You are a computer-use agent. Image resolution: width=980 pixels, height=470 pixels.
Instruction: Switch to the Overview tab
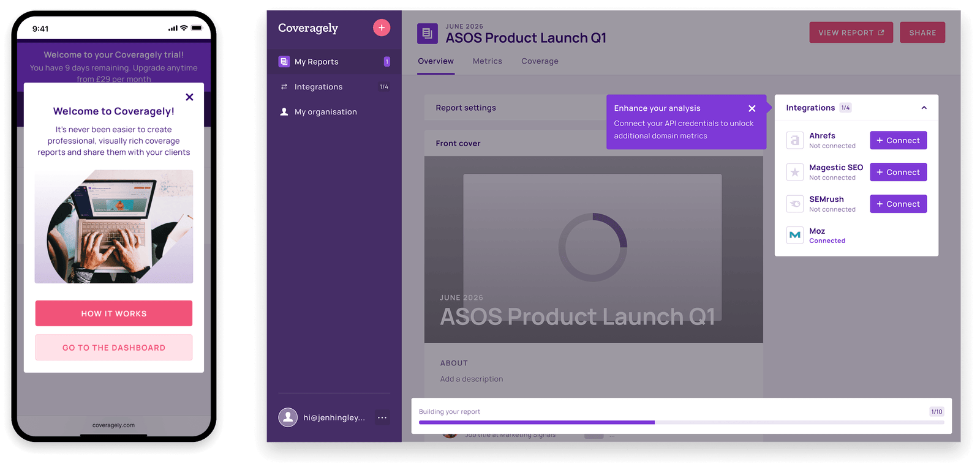436,61
